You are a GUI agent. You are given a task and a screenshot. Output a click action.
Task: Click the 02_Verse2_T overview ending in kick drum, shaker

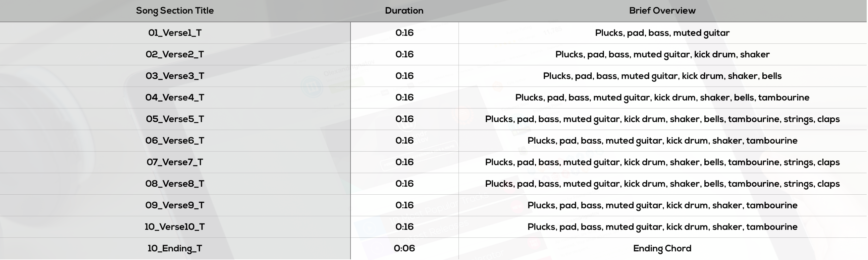click(x=663, y=54)
